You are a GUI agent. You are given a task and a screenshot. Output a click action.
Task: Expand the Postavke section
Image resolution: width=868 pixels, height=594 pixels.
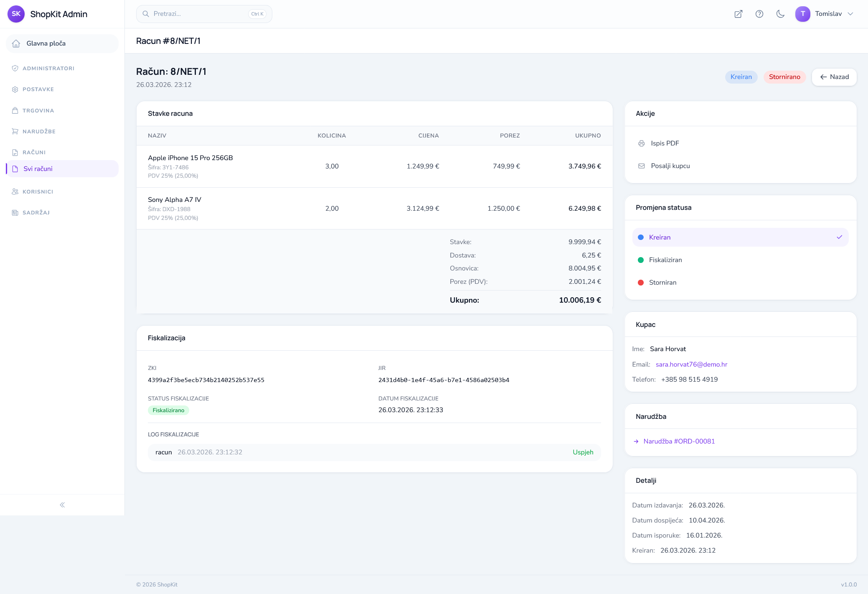[x=62, y=89]
